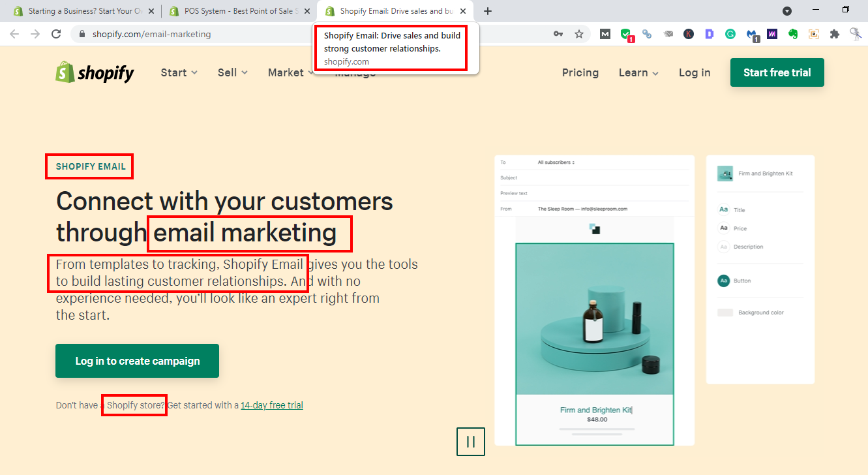Open the 14-day free trial link
Screen dimensions: 868x475
[x=271, y=405]
